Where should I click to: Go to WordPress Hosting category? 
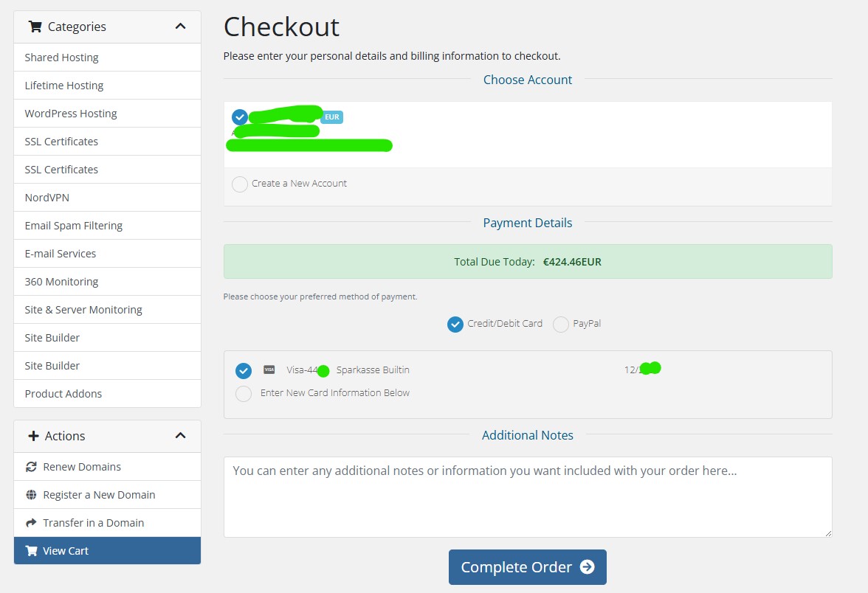coord(71,114)
